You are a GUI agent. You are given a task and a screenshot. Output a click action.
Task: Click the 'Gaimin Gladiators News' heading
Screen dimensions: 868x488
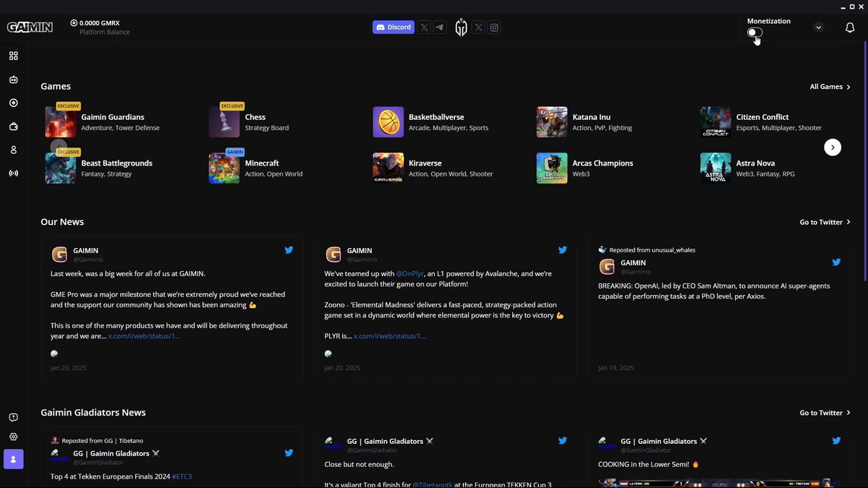(93, 413)
